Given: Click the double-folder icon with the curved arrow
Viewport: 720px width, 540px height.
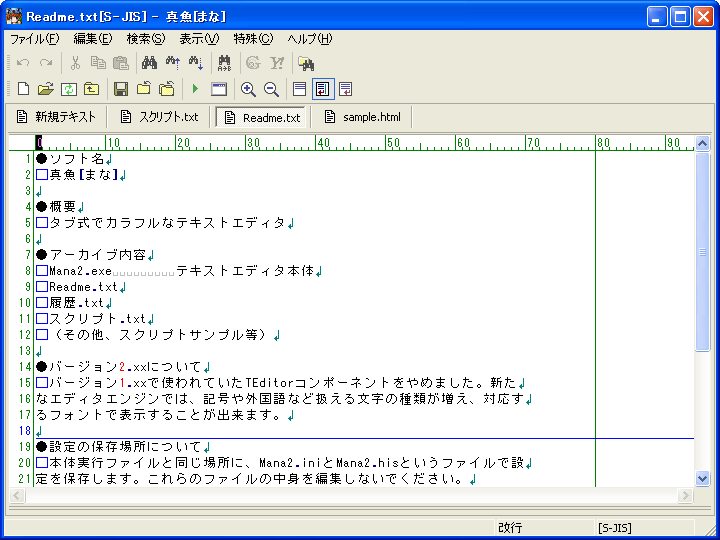Looking at the screenshot, I should tap(167, 89).
